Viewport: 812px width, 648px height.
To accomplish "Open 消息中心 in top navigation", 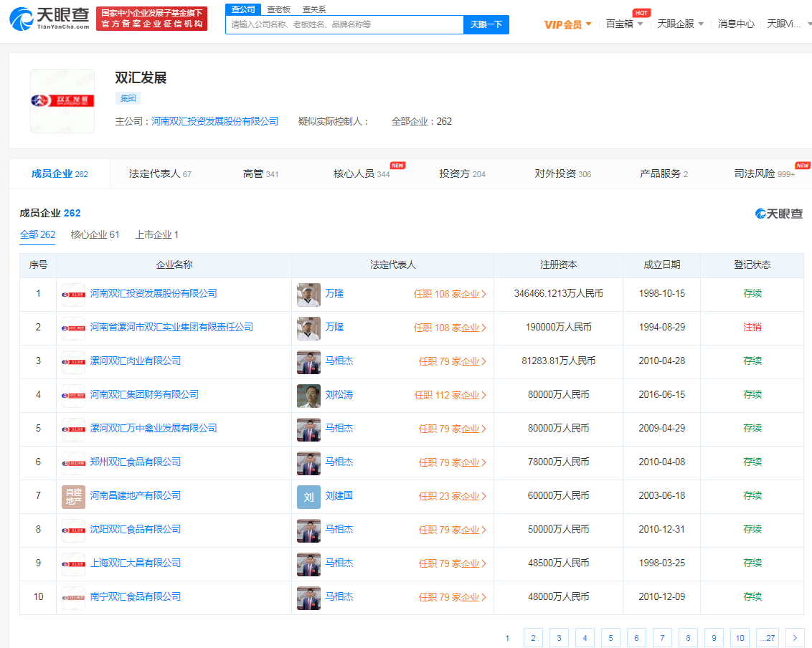I will pos(736,24).
